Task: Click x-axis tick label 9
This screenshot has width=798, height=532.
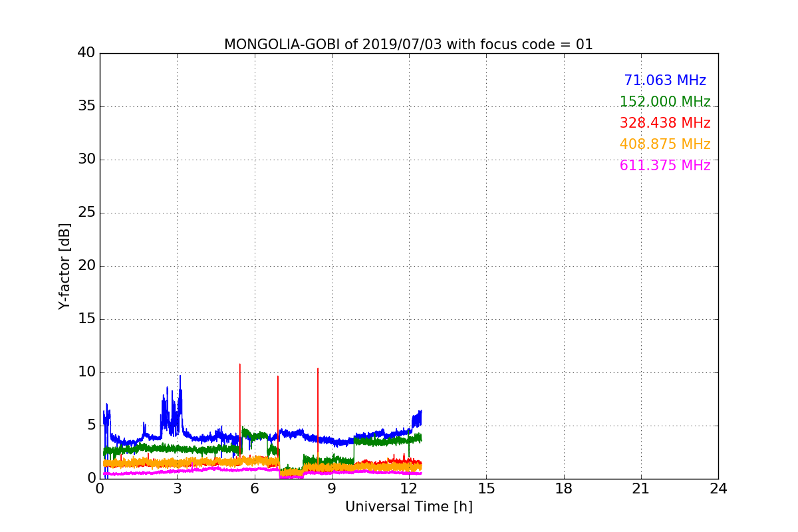Action: pos(332,488)
